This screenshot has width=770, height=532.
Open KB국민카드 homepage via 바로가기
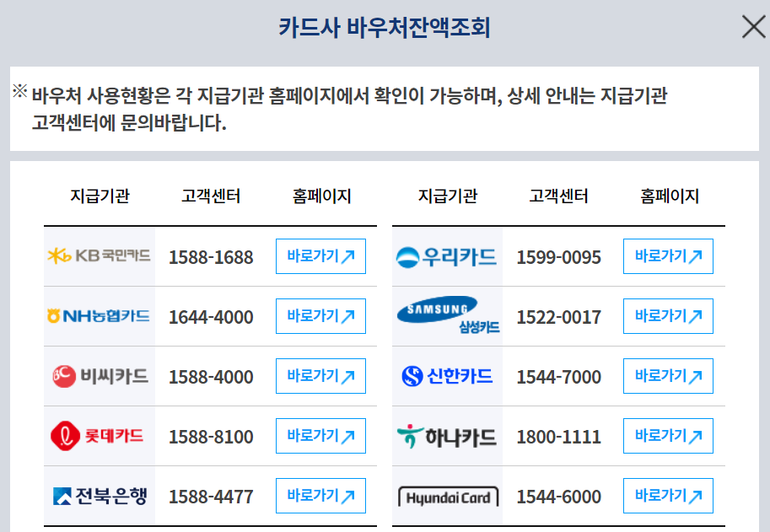[x=320, y=256]
